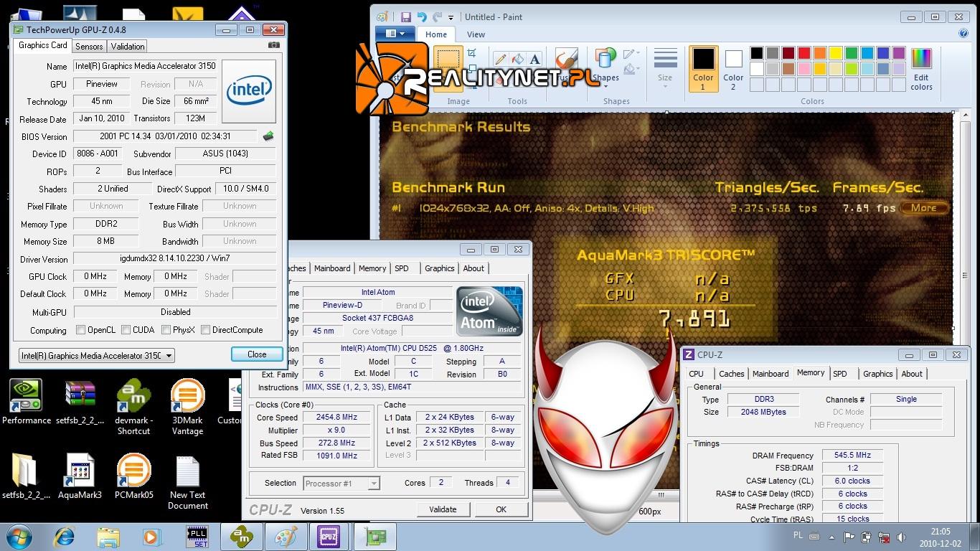The image size is (980, 551).
Task: Click BIOS Version field in GPU-Z
Action: coord(165,136)
